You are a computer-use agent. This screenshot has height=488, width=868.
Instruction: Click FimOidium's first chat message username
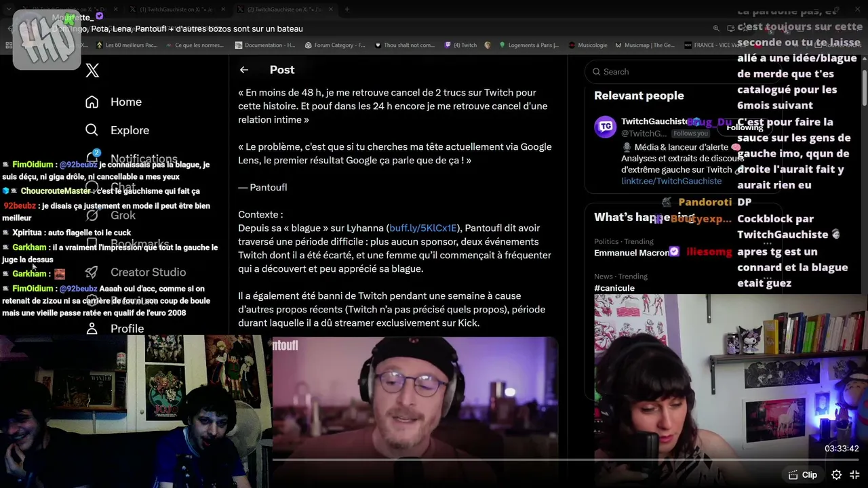pyautogui.click(x=33, y=165)
